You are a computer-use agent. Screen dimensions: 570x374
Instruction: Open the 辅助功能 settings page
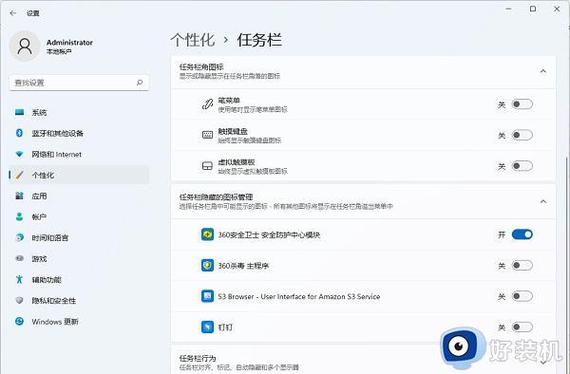point(79,280)
